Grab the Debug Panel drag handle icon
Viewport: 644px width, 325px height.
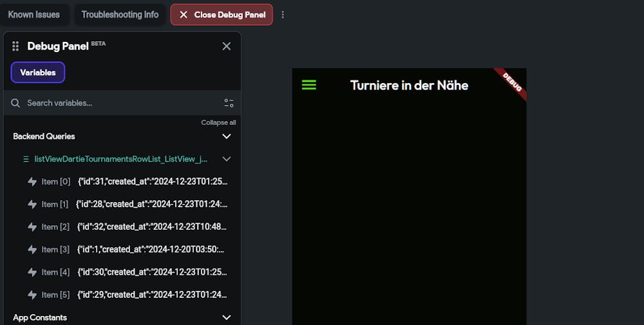point(15,46)
